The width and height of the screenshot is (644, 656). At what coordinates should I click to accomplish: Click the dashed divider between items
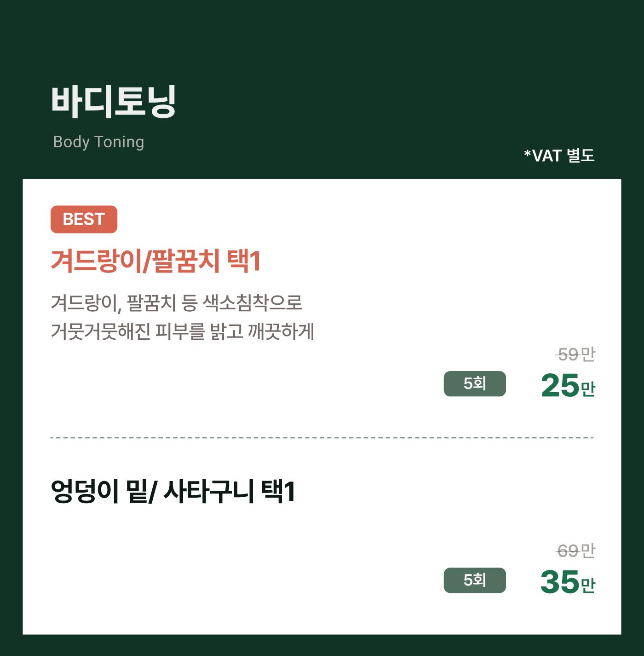(322, 438)
